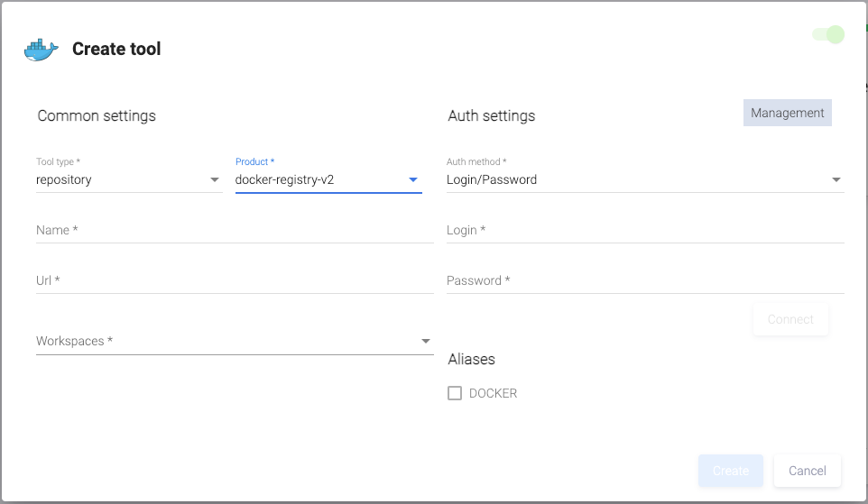Click the Common settings heading
The height and width of the screenshot is (504, 868).
tap(97, 115)
